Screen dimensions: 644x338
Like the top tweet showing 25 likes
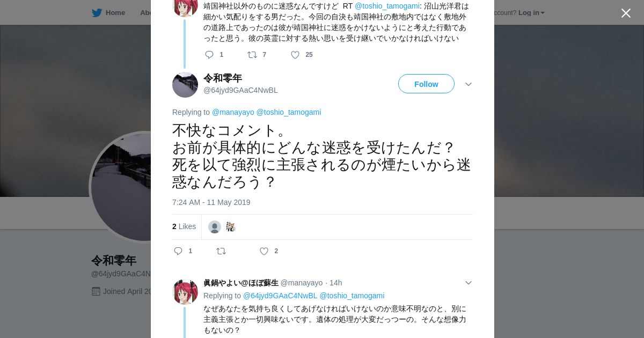point(295,55)
